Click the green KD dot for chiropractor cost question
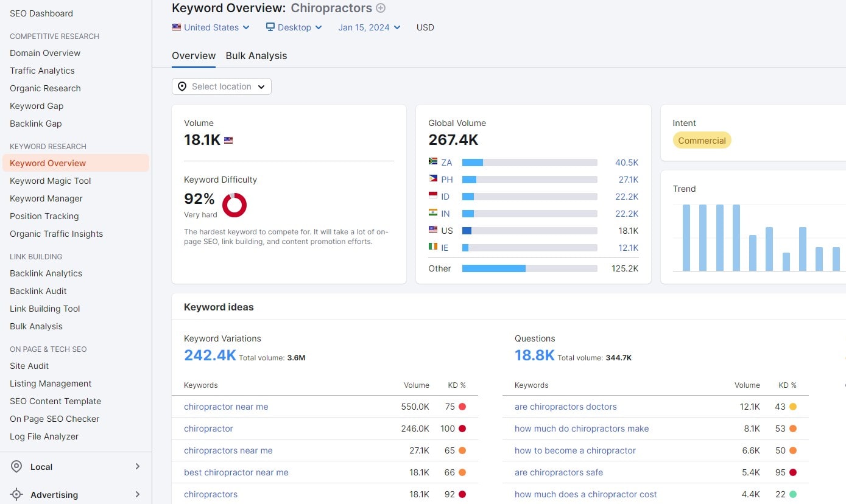 pyautogui.click(x=793, y=494)
